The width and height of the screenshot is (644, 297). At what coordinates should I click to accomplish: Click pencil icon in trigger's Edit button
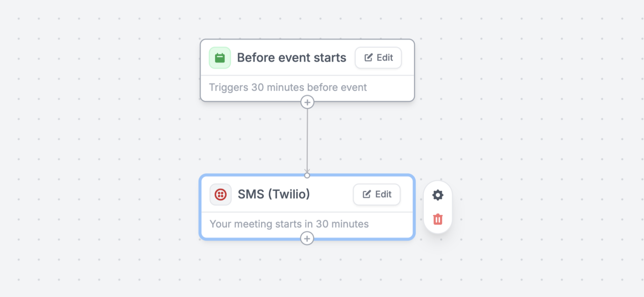pos(368,57)
